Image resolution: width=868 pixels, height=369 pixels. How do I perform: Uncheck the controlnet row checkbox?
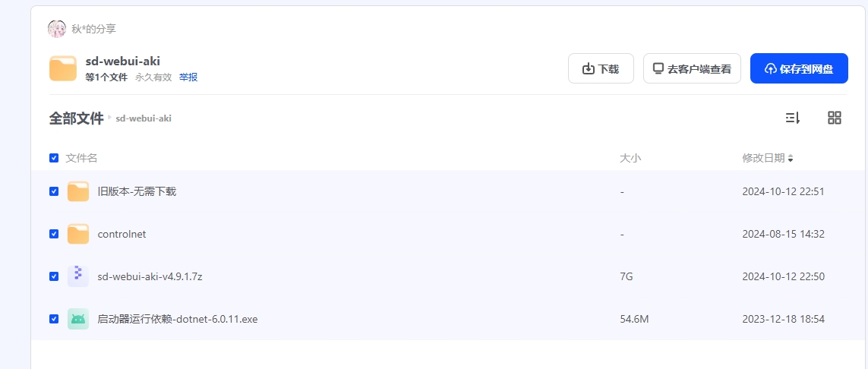pos(54,234)
